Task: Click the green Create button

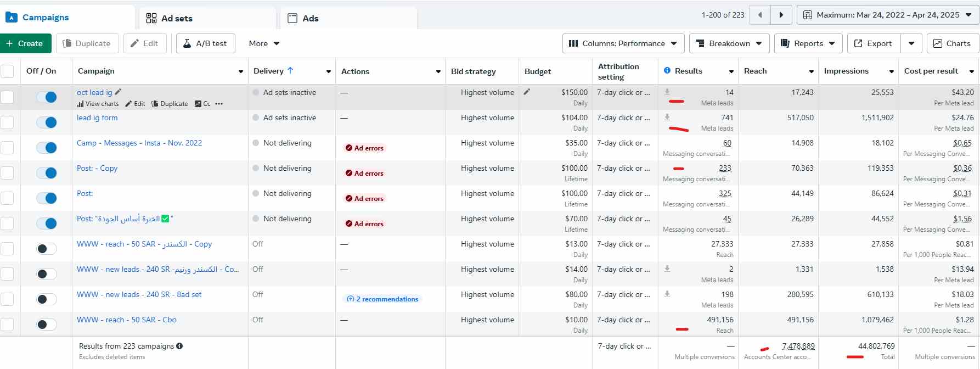Action: [x=25, y=43]
